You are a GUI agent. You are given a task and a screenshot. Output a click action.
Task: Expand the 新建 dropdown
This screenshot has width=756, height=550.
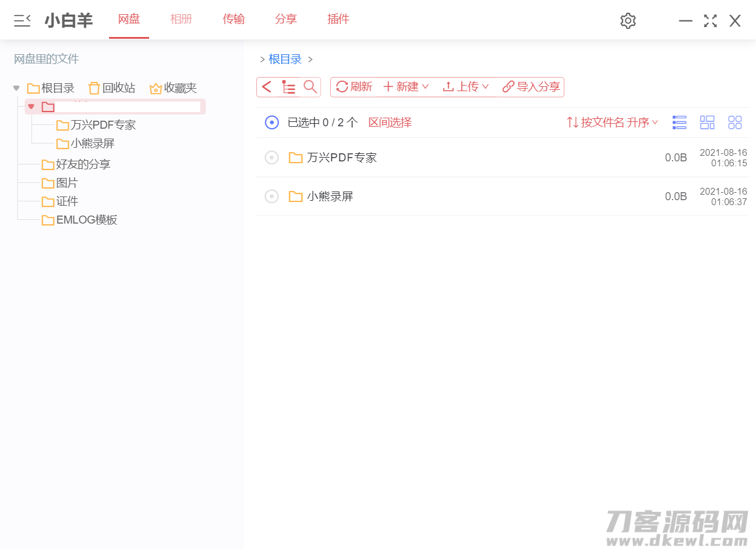(x=405, y=87)
